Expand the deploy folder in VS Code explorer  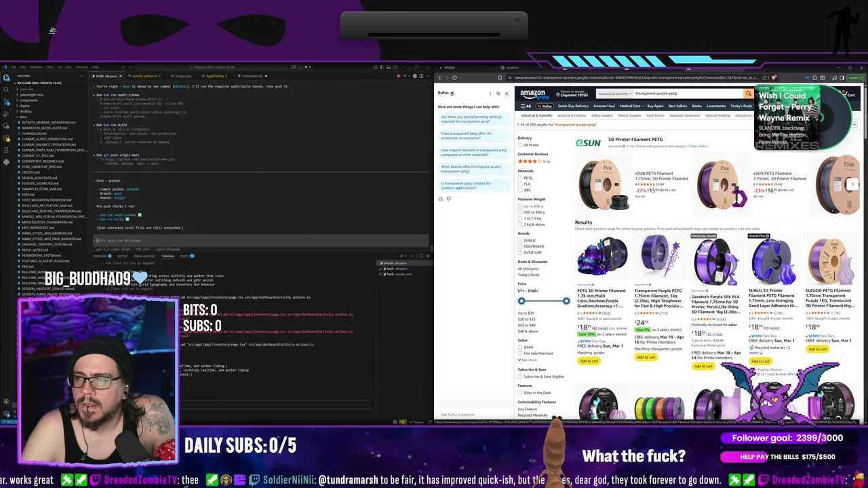pyautogui.click(x=24, y=106)
